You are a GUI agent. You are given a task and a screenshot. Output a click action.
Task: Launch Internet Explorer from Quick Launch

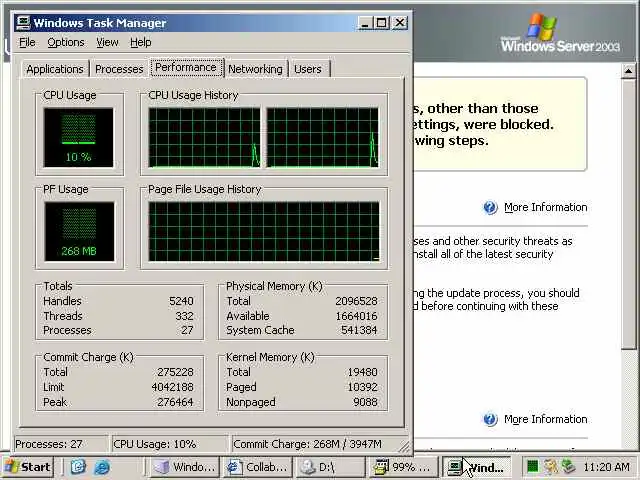[102, 467]
